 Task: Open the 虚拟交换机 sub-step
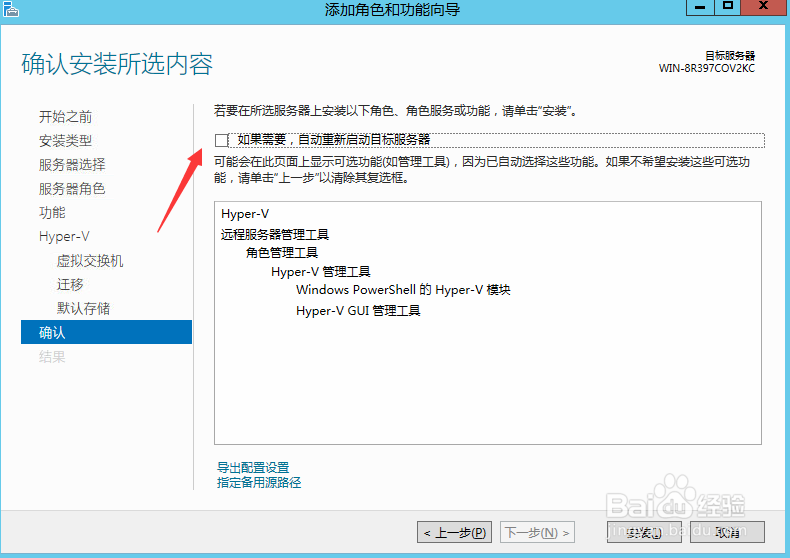(90, 260)
